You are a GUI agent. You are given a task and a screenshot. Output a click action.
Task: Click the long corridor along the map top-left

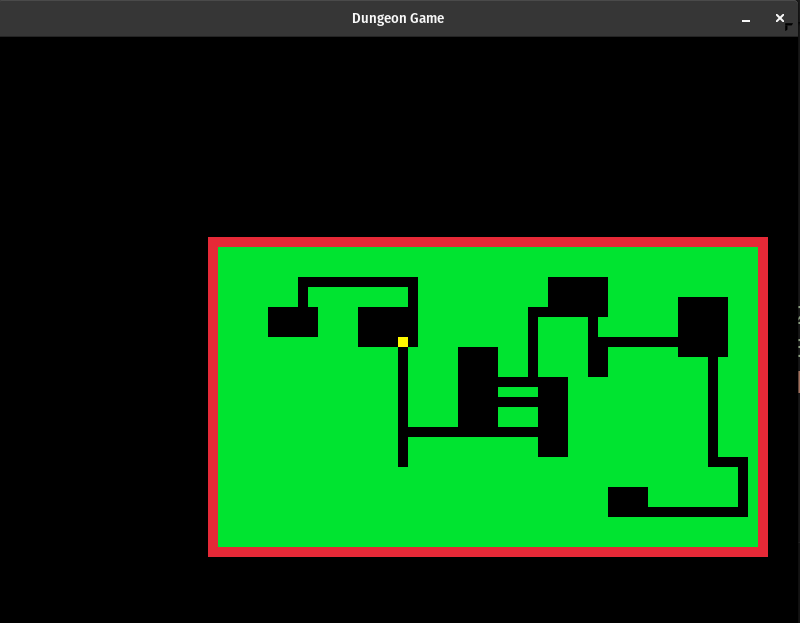[x=357, y=282]
